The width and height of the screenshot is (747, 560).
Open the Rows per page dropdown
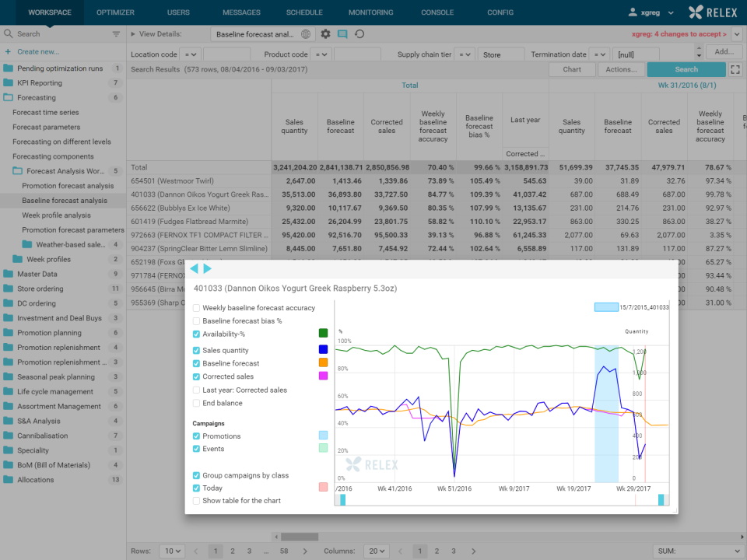[171, 551]
